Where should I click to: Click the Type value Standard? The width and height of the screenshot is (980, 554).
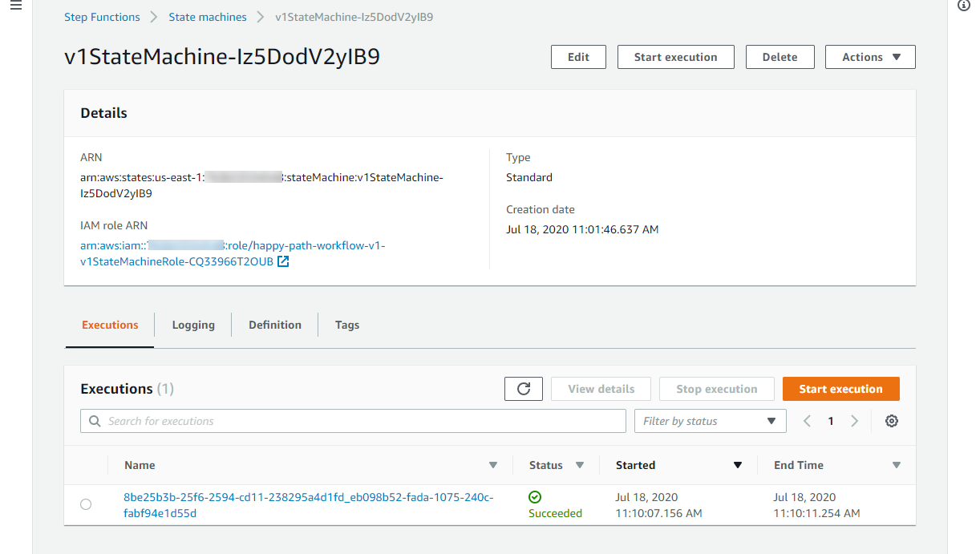[529, 177]
